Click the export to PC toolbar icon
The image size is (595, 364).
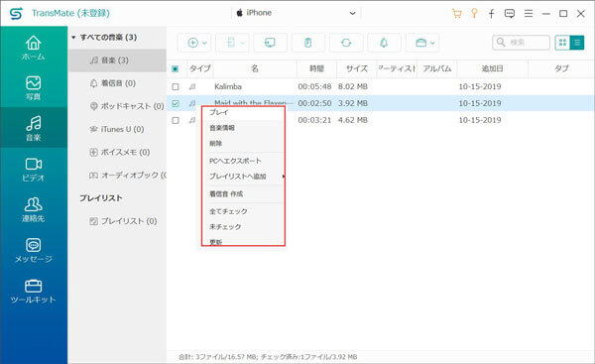coord(270,43)
